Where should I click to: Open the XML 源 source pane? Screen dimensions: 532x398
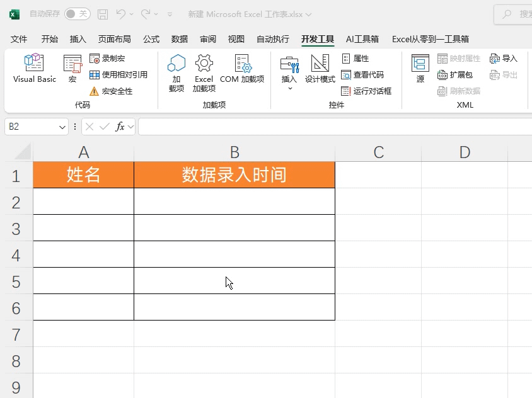(x=420, y=69)
